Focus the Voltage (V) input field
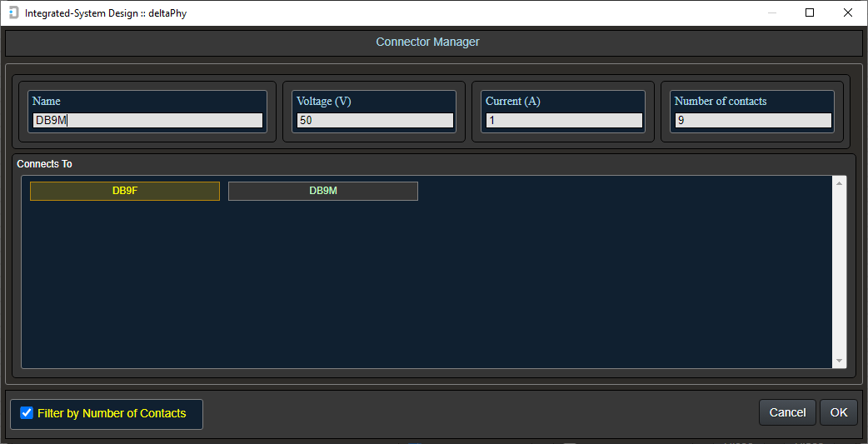Screen dimensions: 868x444 coord(374,120)
